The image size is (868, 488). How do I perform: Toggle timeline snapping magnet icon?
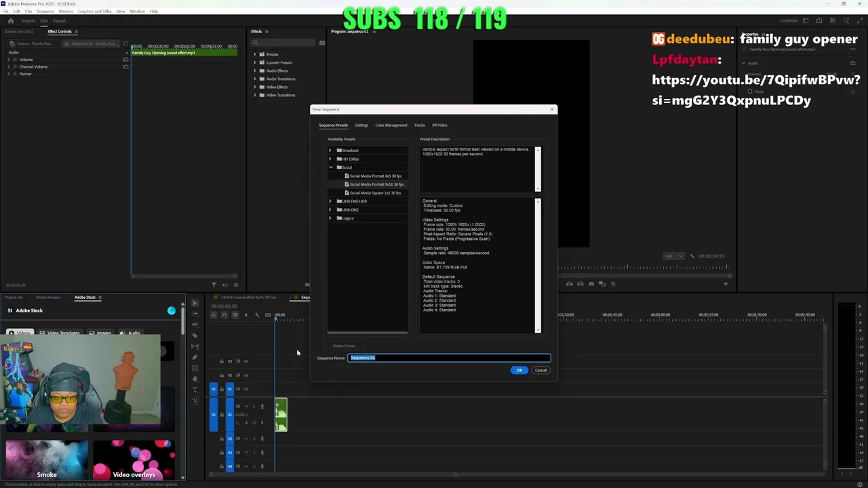pyautogui.click(x=224, y=314)
